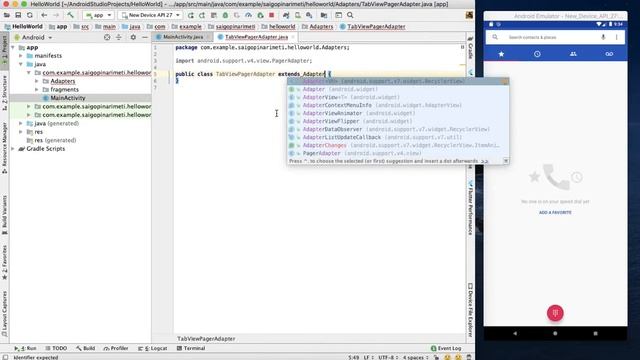Open the Logcat tool window

(153, 348)
